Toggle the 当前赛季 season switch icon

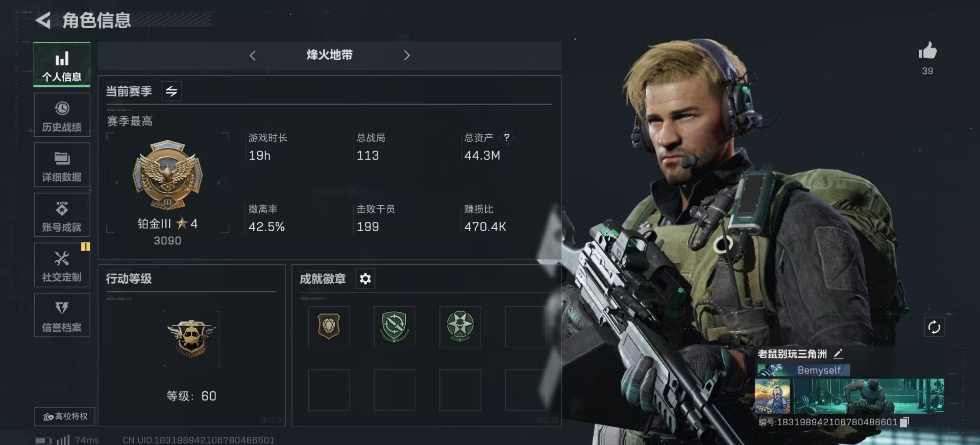(x=171, y=91)
